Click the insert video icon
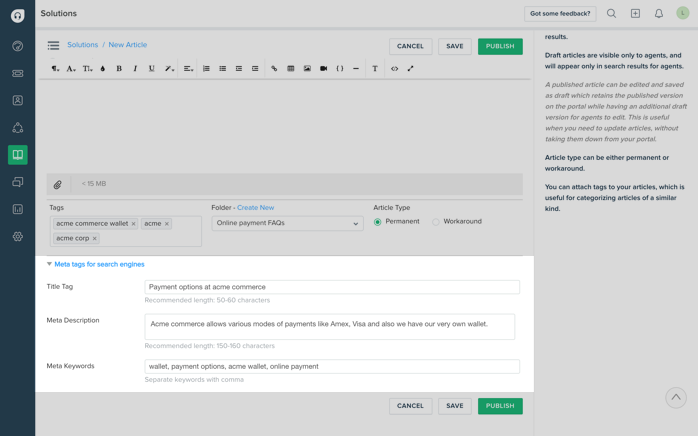698x436 pixels. pos(323,69)
